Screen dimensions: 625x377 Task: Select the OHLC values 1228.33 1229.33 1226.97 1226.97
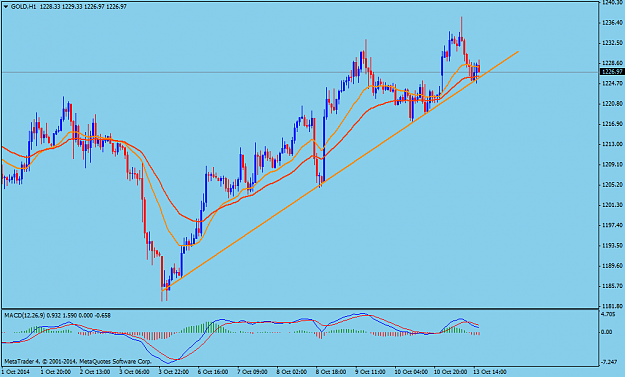pyautogui.click(x=84, y=7)
